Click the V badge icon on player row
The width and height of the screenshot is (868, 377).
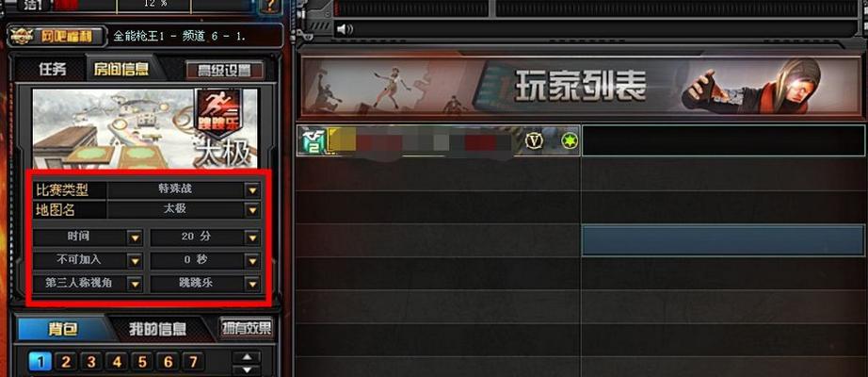click(x=534, y=141)
